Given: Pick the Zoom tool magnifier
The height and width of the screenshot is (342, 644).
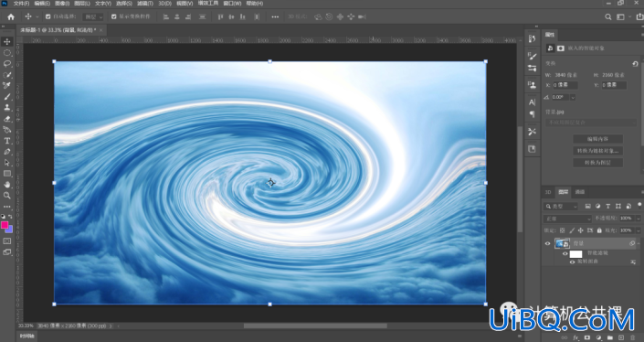Looking at the screenshot, I should coord(7,196).
